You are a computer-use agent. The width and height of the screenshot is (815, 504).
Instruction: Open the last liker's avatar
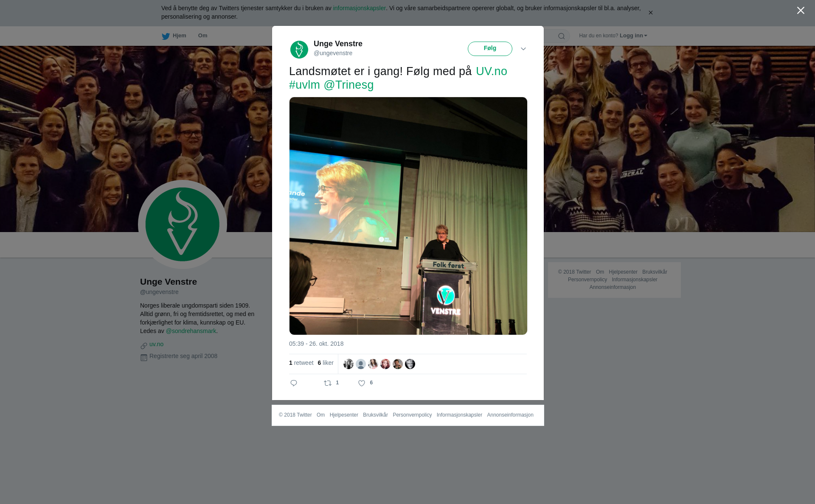410,364
